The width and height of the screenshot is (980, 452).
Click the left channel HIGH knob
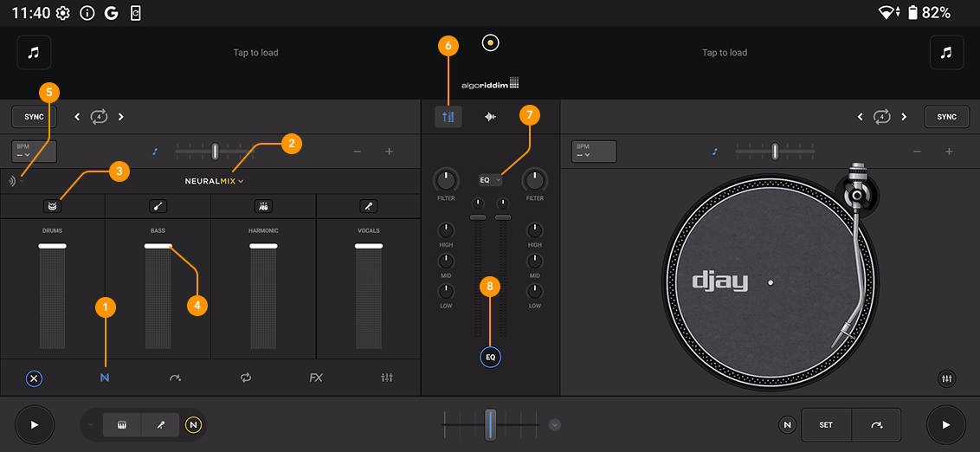[x=446, y=230]
